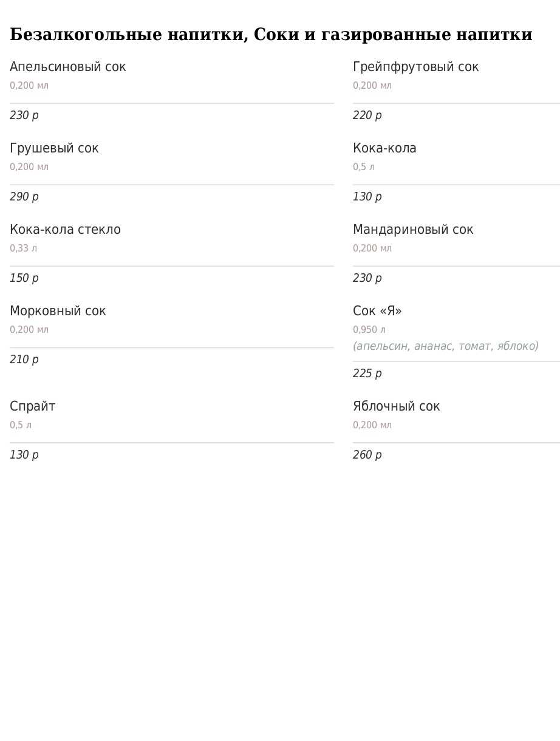Choose Яблочный сок entry
Image resolution: width=560 pixels, height=741 pixels.
(396, 407)
